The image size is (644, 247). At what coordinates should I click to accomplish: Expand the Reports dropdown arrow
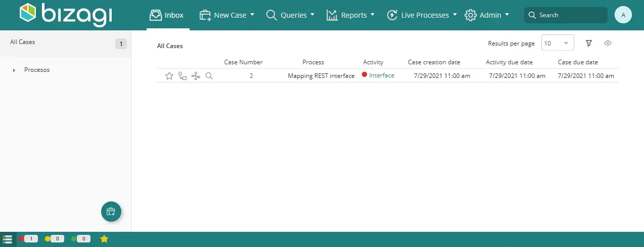[x=373, y=15]
